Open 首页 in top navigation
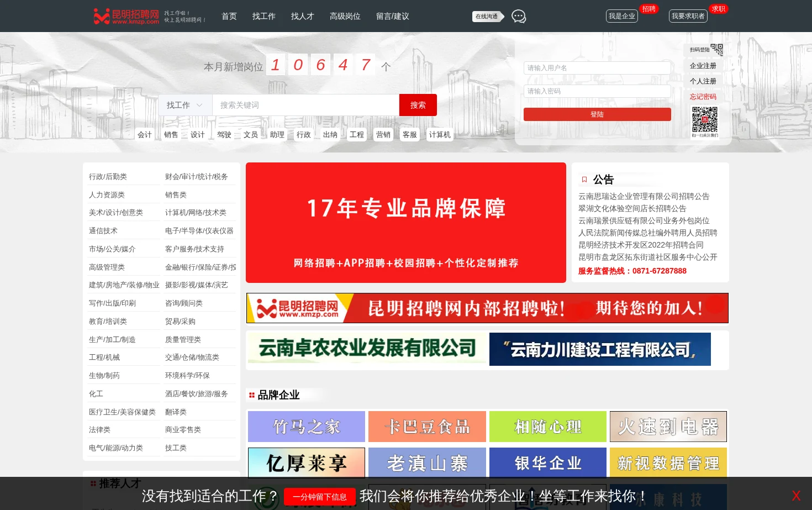Image resolution: width=812 pixels, height=510 pixels. [x=229, y=17]
